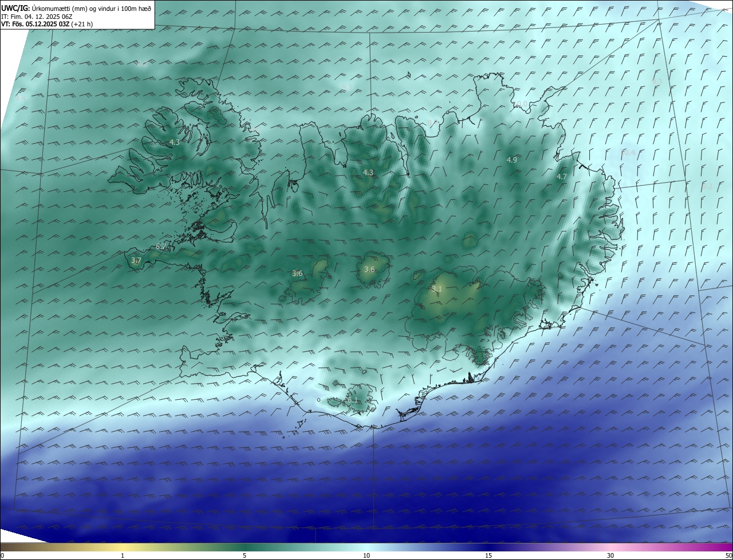This screenshot has width=733, height=560.
Task: Click the 3.7 value on the Snæfellsnes tip
Action: coord(136,260)
